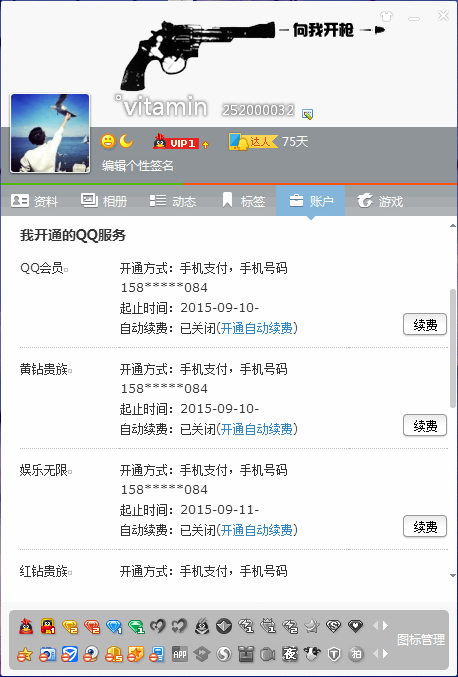Click the profile avatar photo

tap(50, 133)
